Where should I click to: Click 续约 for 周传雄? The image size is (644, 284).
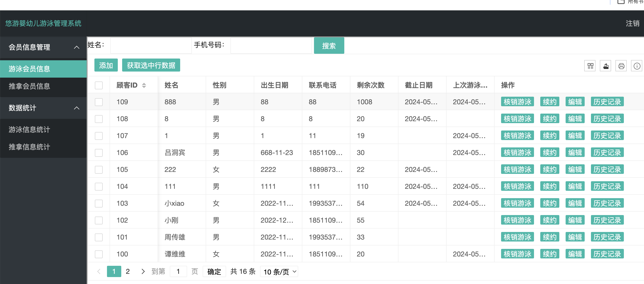point(550,237)
